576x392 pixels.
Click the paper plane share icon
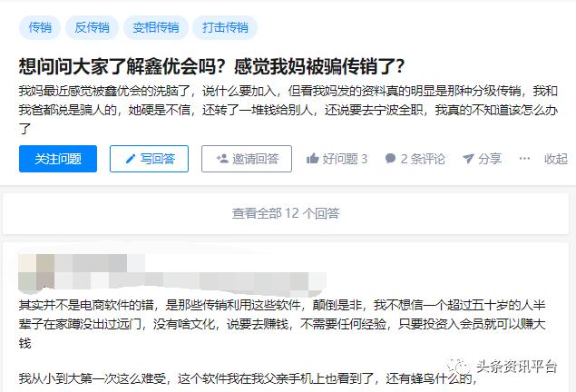click(x=468, y=159)
